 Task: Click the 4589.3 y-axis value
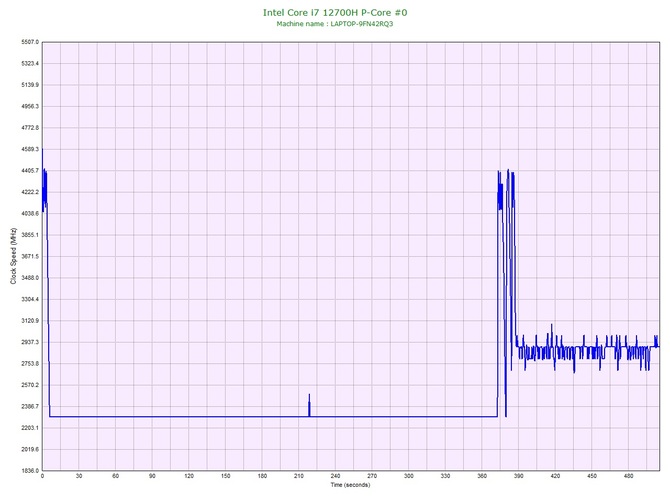pyautogui.click(x=30, y=150)
